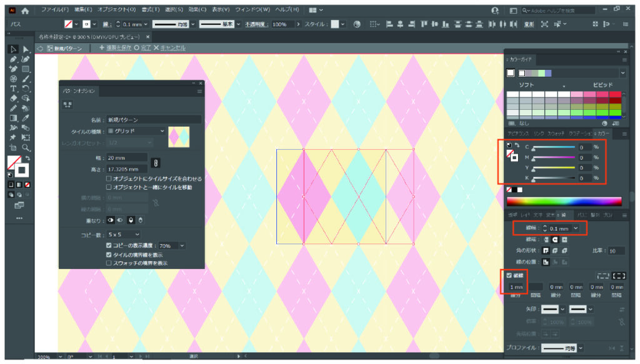The height and width of the screenshot is (364, 640).
Task: Toggle show tile edge checkbox
Action: pyautogui.click(x=109, y=255)
